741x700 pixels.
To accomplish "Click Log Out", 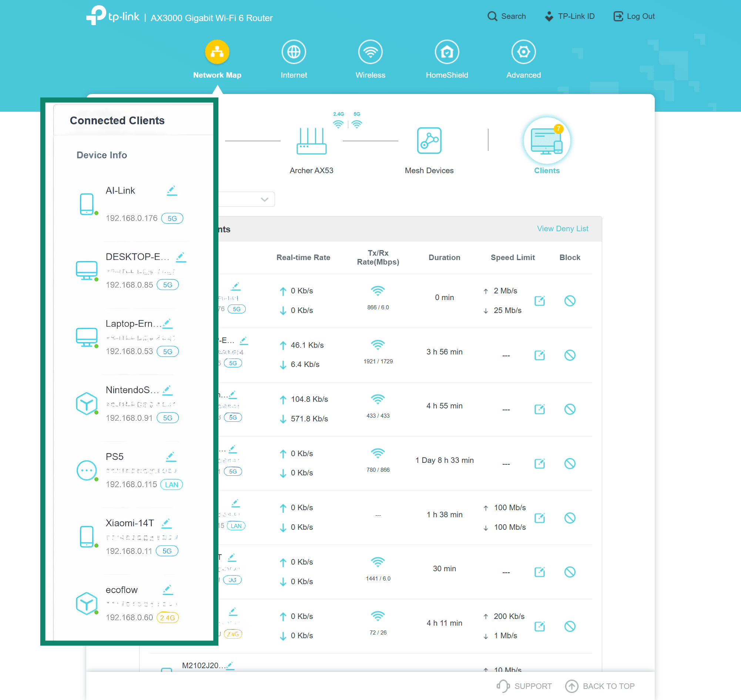I will pos(634,16).
